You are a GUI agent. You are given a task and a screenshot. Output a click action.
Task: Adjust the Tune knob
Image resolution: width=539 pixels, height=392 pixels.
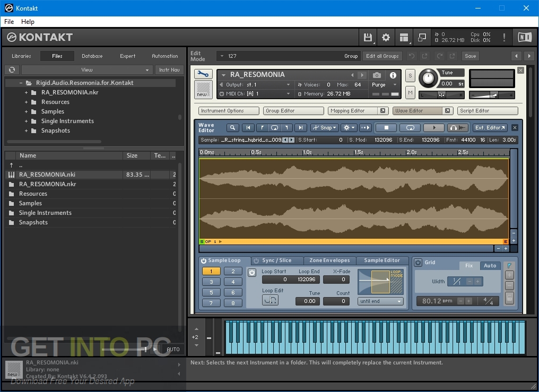[x=428, y=78]
